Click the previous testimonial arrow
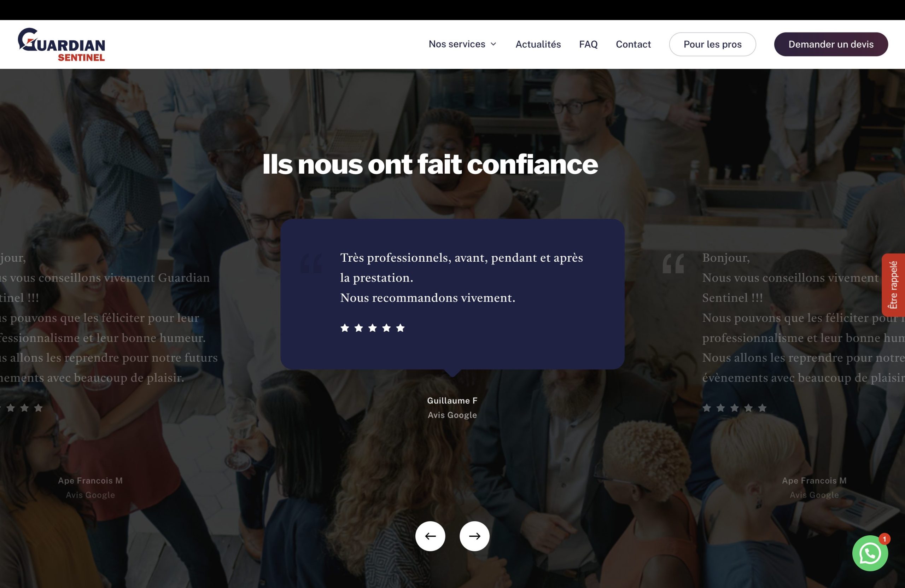The height and width of the screenshot is (588, 905). 430,536
